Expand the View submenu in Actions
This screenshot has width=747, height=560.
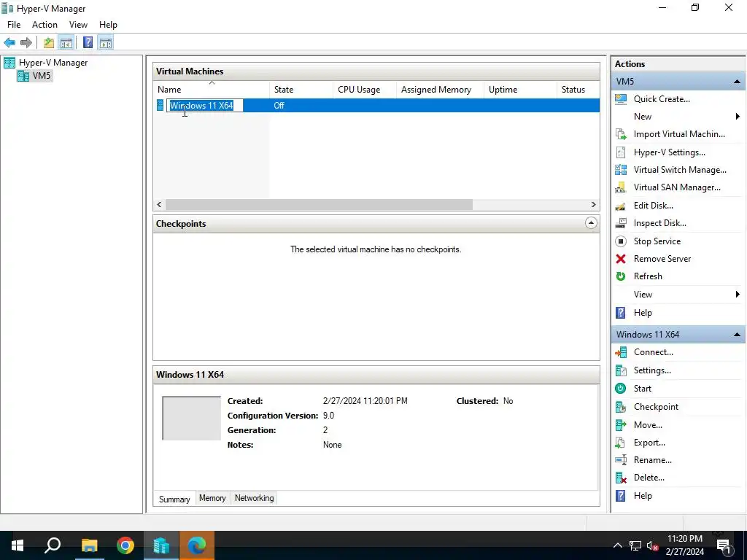(x=738, y=295)
